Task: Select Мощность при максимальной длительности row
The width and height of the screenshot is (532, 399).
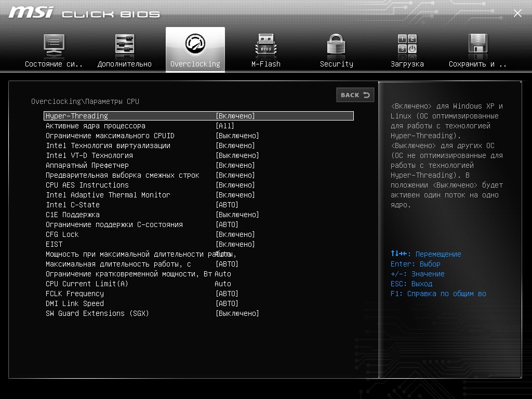Action: pos(141,254)
